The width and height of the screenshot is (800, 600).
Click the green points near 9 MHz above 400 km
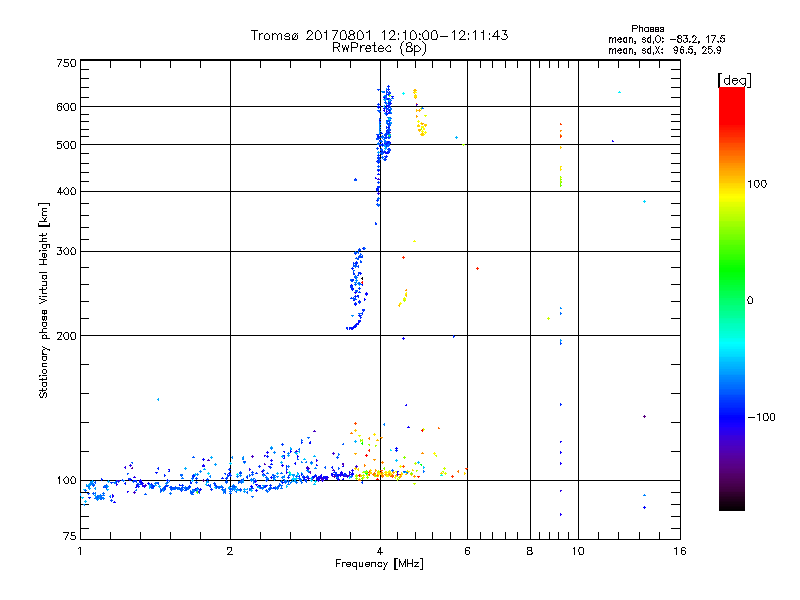(x=561, y=181)
